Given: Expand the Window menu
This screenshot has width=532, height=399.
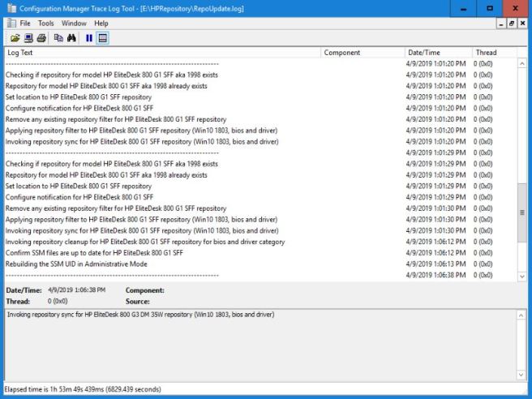Looking at the screenshot, I should tap(74, 24).
